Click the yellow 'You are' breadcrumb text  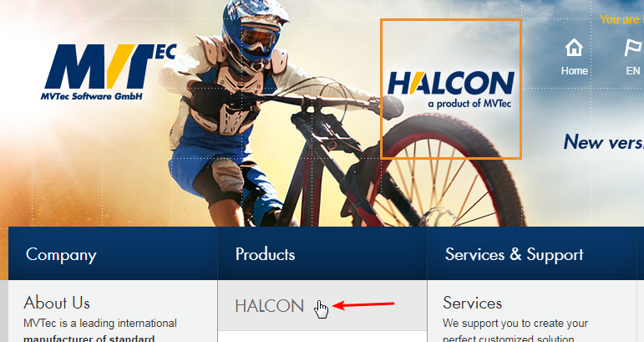click(621, 19)
